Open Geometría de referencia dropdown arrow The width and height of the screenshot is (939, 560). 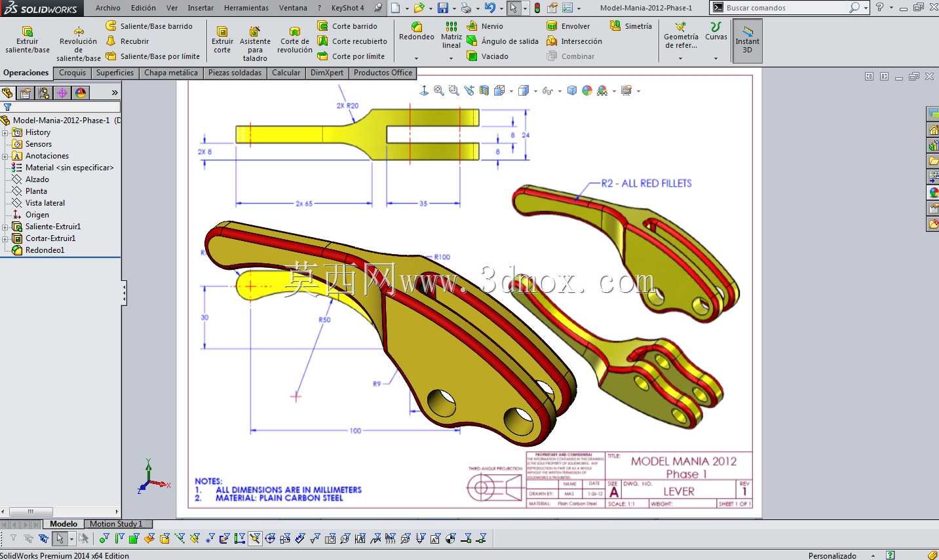[x=681, y=58]
